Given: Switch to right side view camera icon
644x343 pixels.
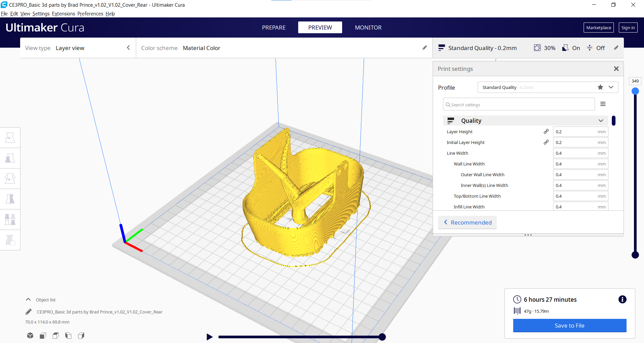Looking at the screenshot, I should 81,335.
